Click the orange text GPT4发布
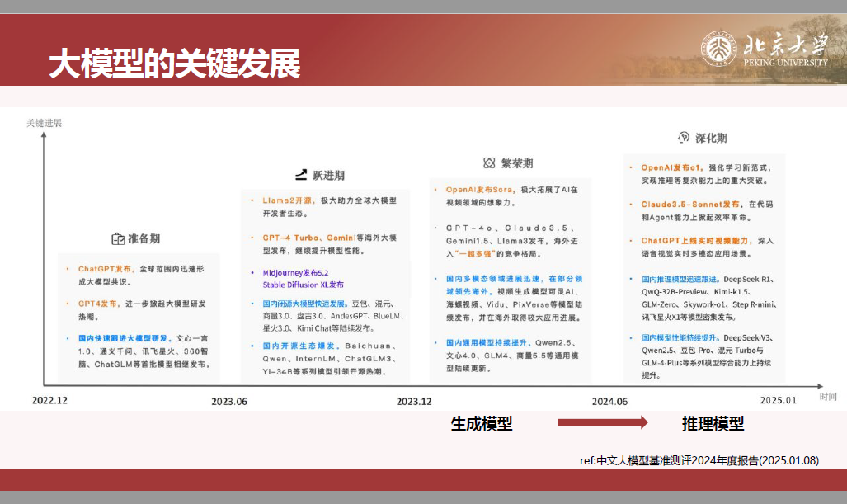 99,304
